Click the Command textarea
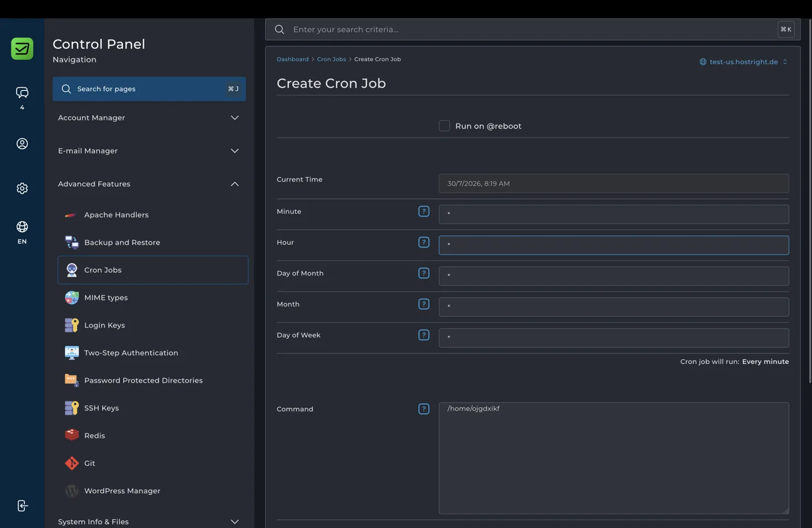This screenshot has width=812, height=528. [x=614, y=458]
